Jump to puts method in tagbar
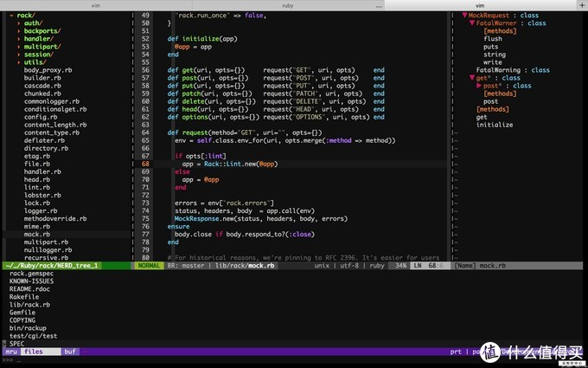The image size is (588, 368). tap(491, 47)
